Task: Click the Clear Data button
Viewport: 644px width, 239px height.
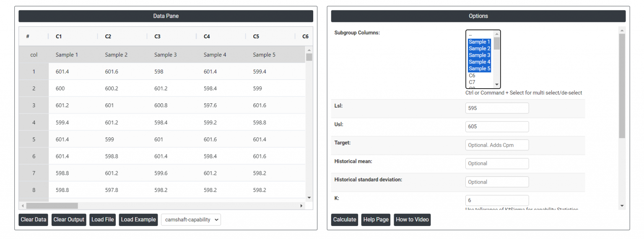Action: click(x=33, y=220)
